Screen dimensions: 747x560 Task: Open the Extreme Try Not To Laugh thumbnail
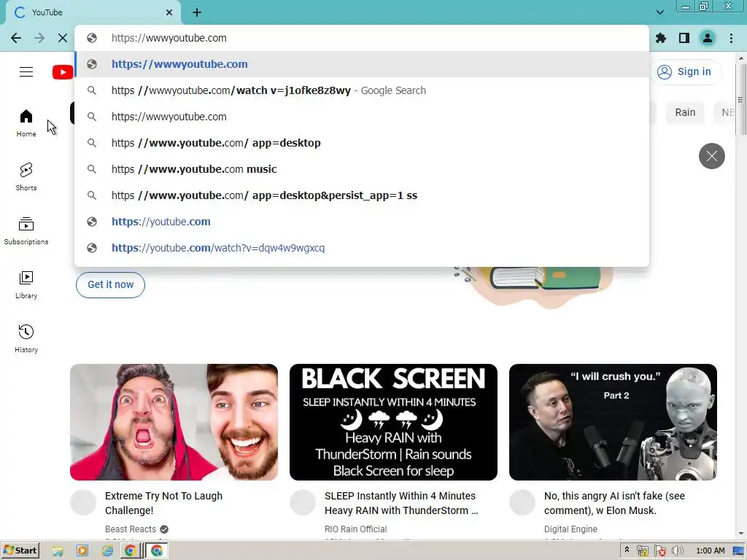(x=174, y=422)
